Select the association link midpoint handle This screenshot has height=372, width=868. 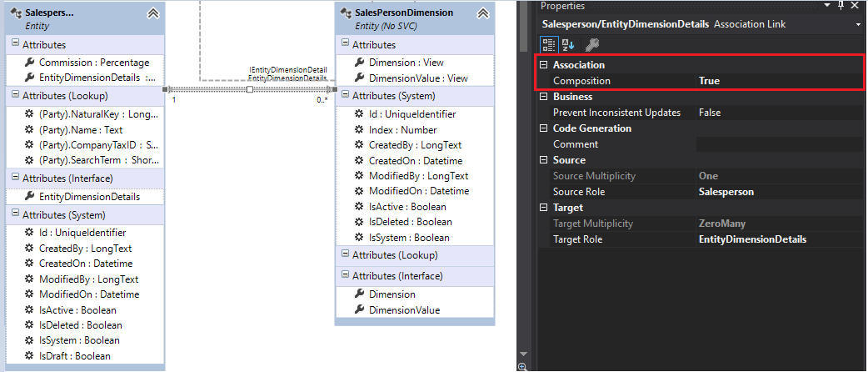point(250,89)
